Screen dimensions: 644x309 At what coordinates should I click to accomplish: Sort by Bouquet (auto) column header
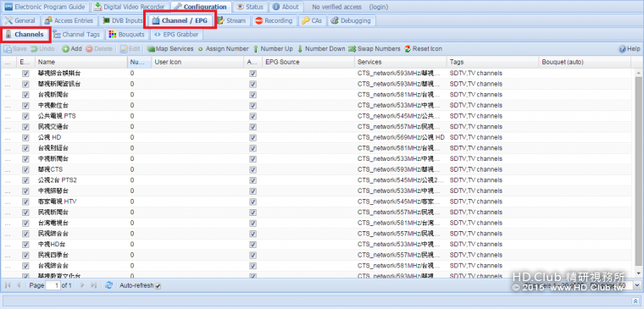tap(585, 62)
